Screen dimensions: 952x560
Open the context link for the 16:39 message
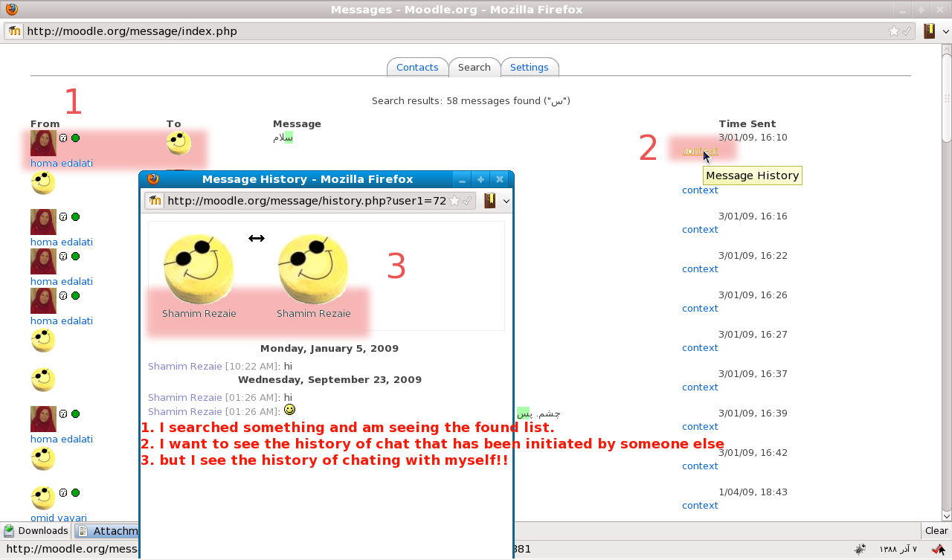(x=700, y=427)
